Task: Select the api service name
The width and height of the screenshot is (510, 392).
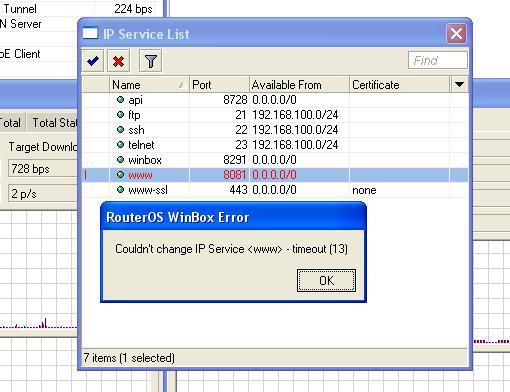Action: click(x=135, y=100)
